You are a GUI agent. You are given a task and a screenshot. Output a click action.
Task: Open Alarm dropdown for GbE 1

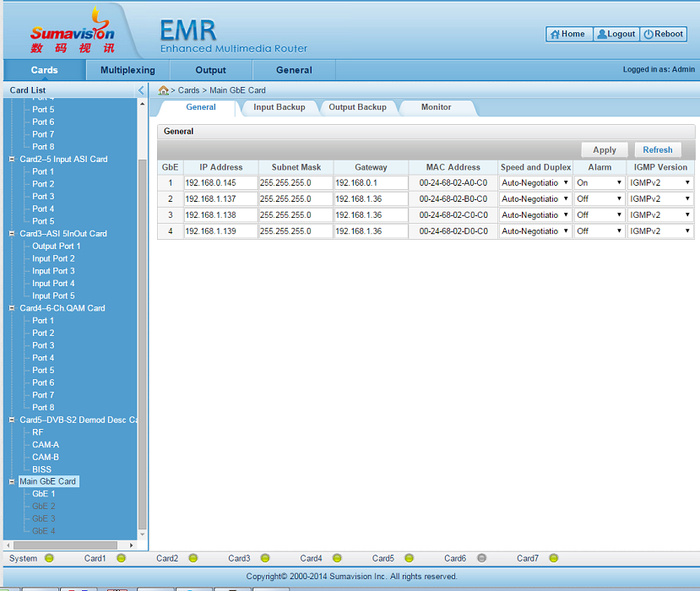[x=600, y=182]
